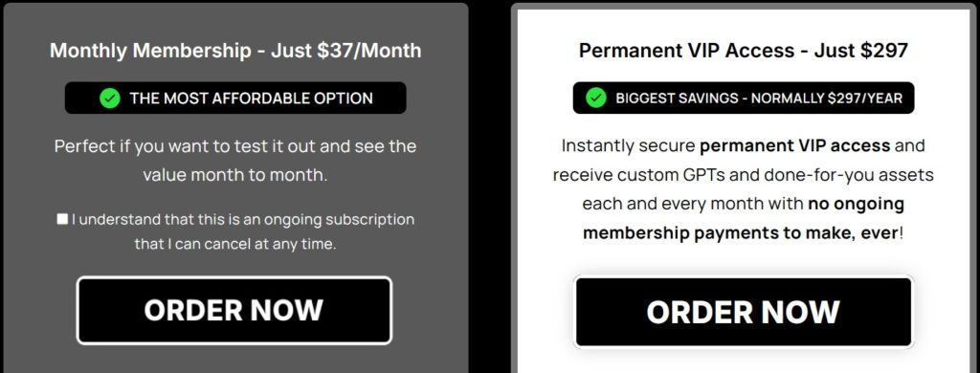The height and width of the screenshot is (373, 980).
Task: Select the THE MOST AFFORDABLE OPTION badge
Action: [x=235, y=99]
